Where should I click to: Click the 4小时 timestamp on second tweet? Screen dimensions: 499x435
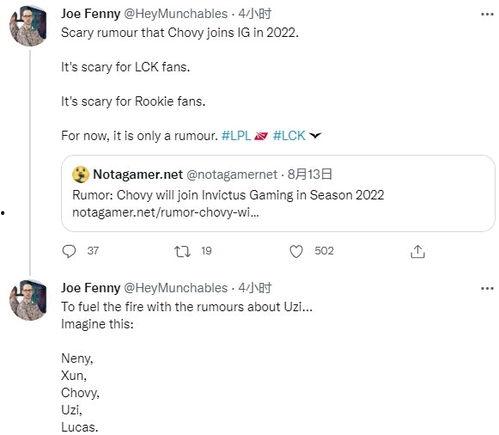point(255,288)
